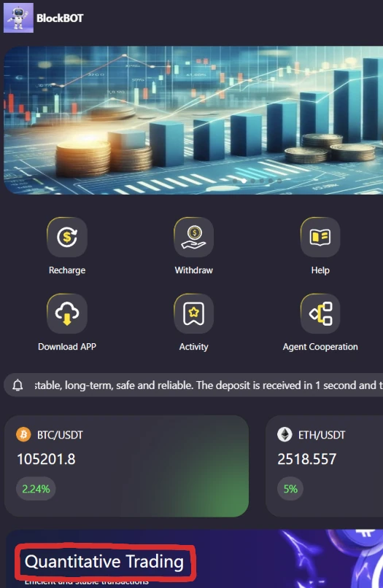This screenshot has width=383, height=588.
Task: Click the ETH 5% change badge
Action: 290,489
